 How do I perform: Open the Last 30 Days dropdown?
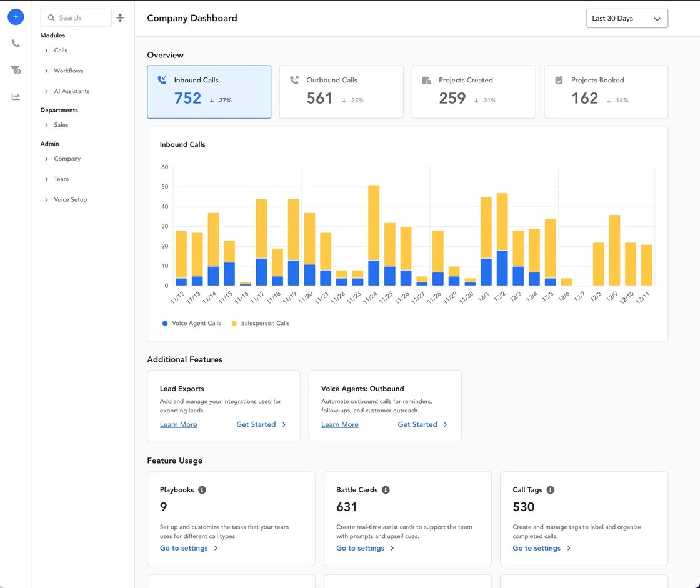click(627, 18)
